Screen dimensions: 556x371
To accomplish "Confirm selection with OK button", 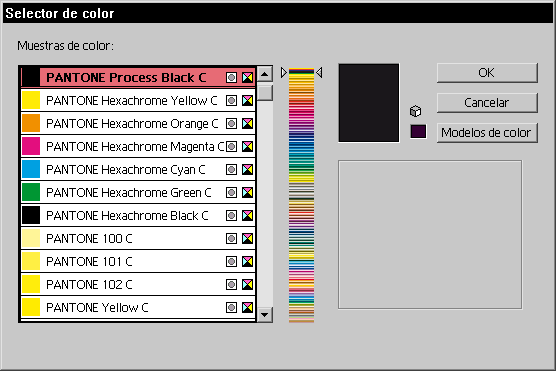I will tap(487, 73).
